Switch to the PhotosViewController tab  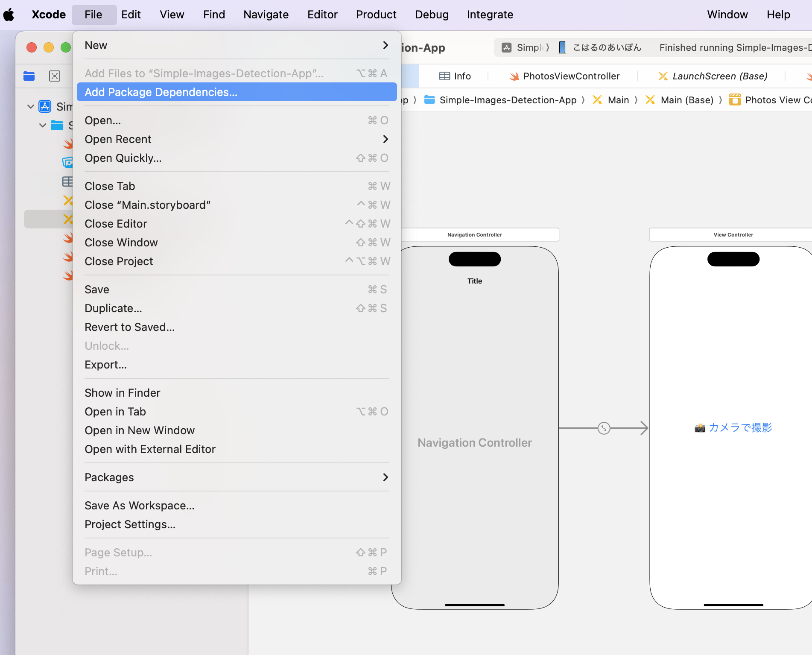(x=564, y=76)
